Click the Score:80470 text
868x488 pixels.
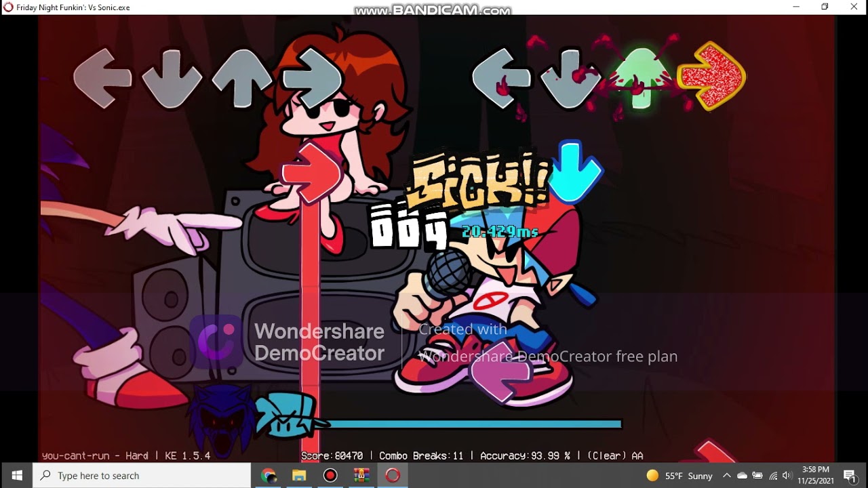(x=332, y=456)
